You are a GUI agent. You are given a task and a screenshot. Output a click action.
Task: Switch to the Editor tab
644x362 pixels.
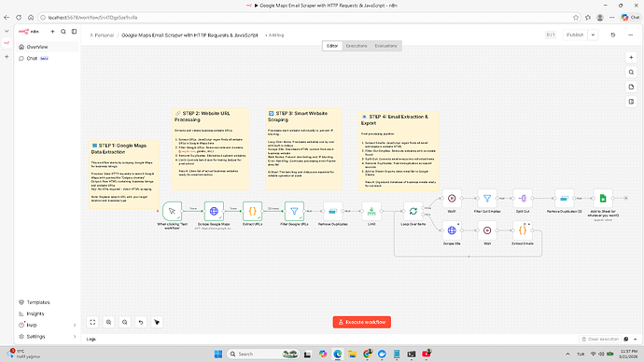(x=332, y=46)
